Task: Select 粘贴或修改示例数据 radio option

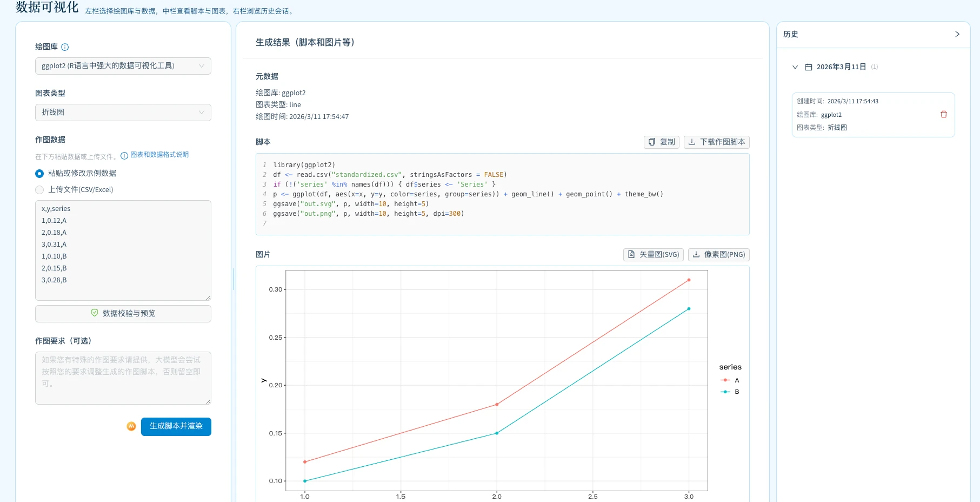Action: (x=39, y=174)
